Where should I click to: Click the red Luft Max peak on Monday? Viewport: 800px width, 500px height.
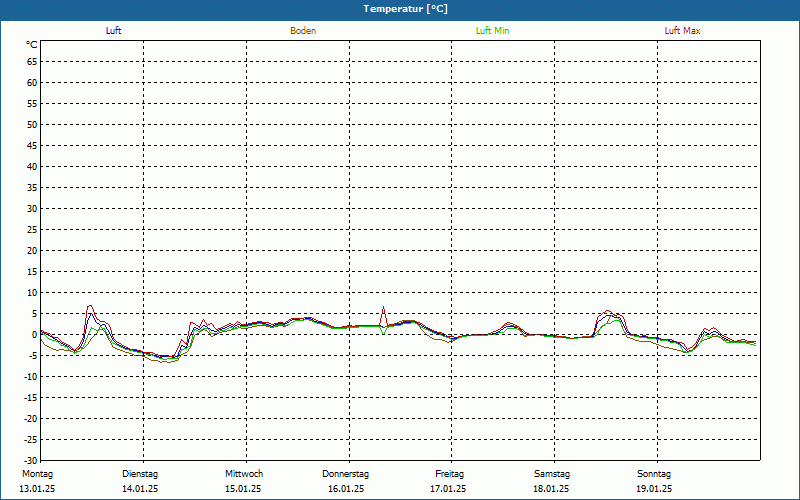pos(90,306)
